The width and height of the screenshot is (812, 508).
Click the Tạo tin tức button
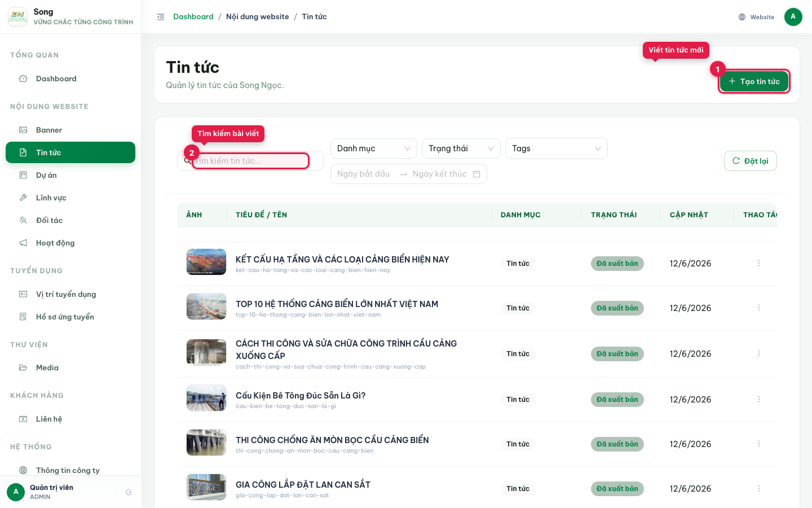(754, 81)
